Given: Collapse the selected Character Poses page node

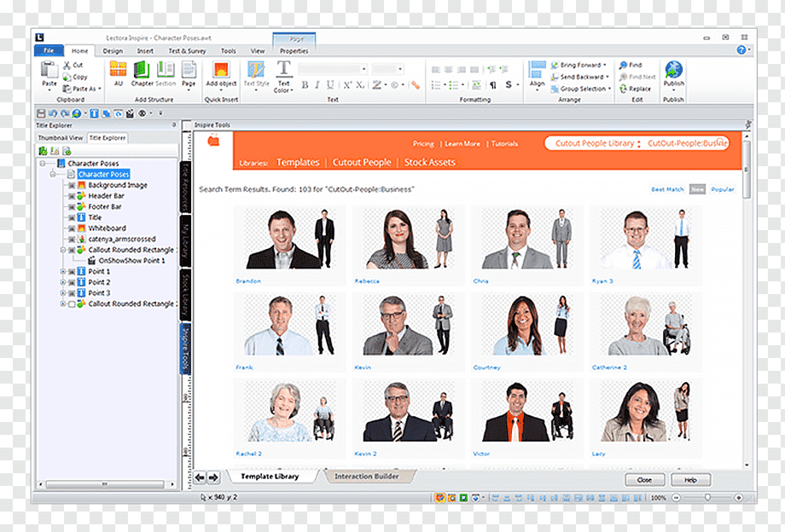Looking at the screenshot, I should (x=53, y=174).
